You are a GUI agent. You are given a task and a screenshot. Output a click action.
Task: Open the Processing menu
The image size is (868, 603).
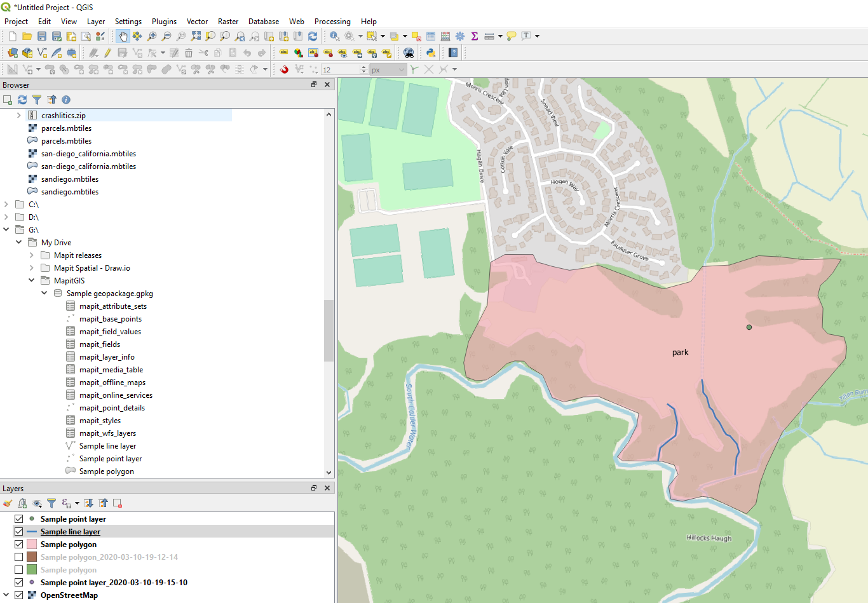[x=332, y=21]
